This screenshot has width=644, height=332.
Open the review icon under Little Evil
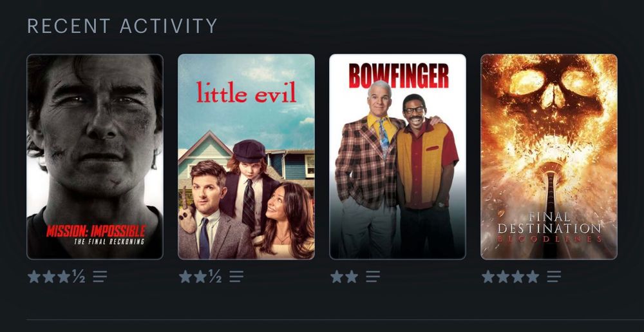click(x=236, y=277)
